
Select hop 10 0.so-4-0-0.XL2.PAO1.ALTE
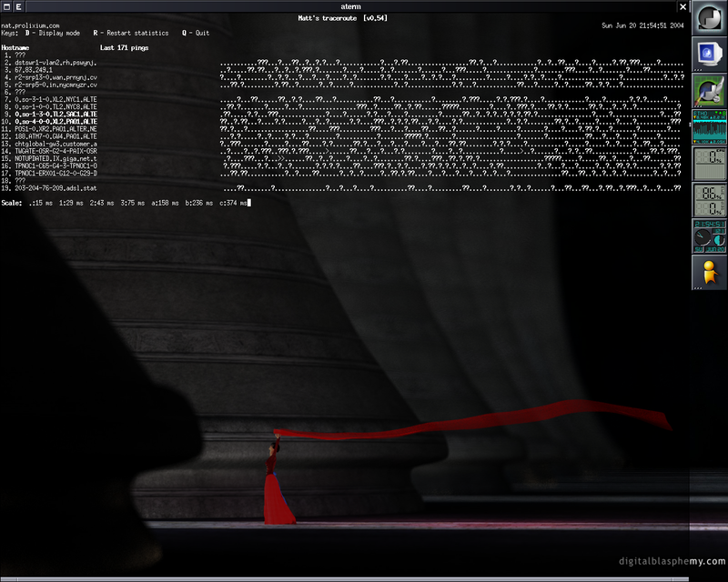pos(50,122)
